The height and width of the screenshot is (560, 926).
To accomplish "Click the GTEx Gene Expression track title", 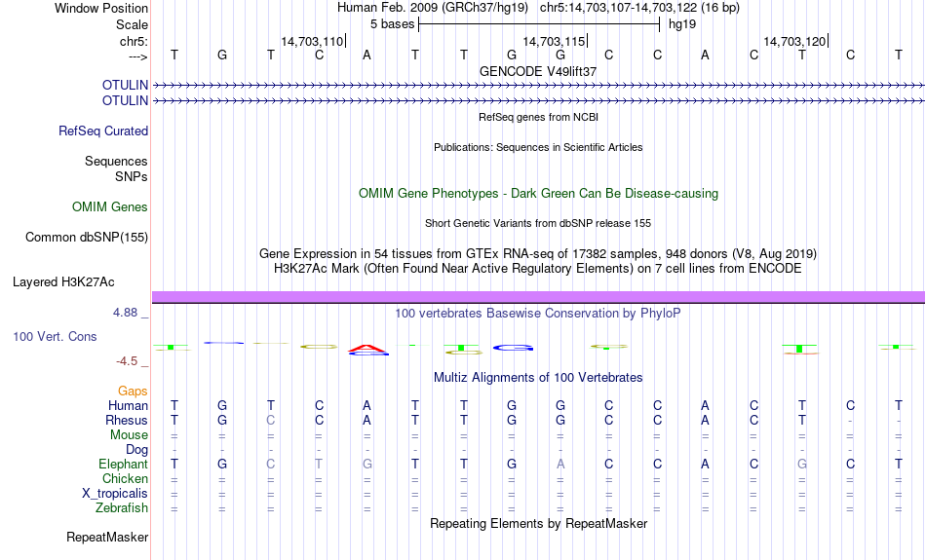I will click(538, 254).
